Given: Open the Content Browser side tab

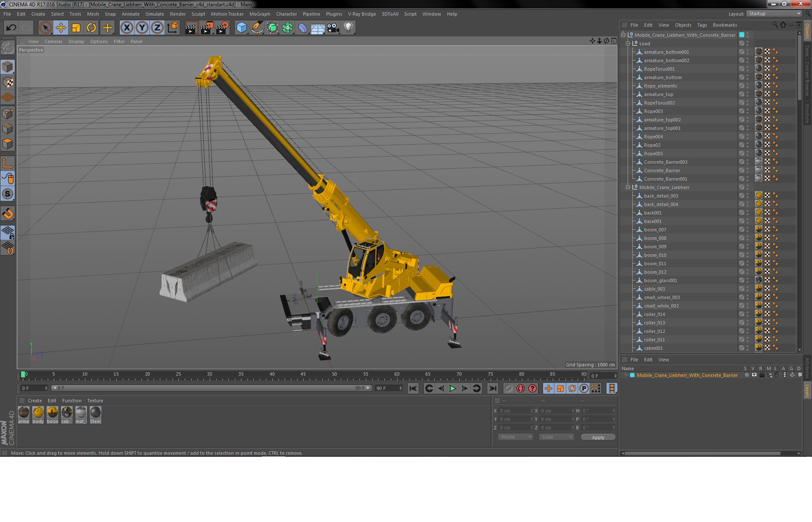Looking at the screenshot, I should [x=807, y=78].
